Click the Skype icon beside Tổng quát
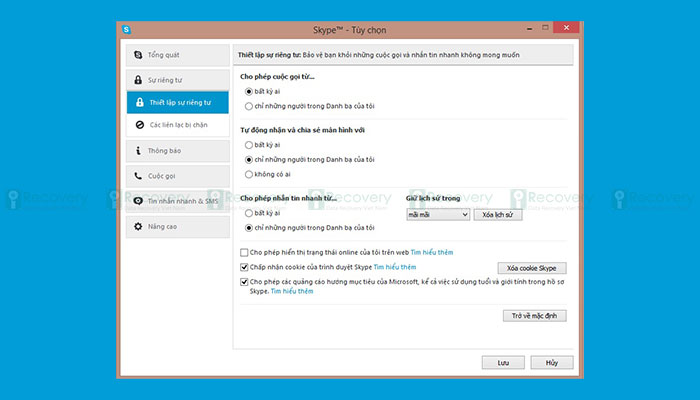 pyautogui.click(x=138, y=55)
